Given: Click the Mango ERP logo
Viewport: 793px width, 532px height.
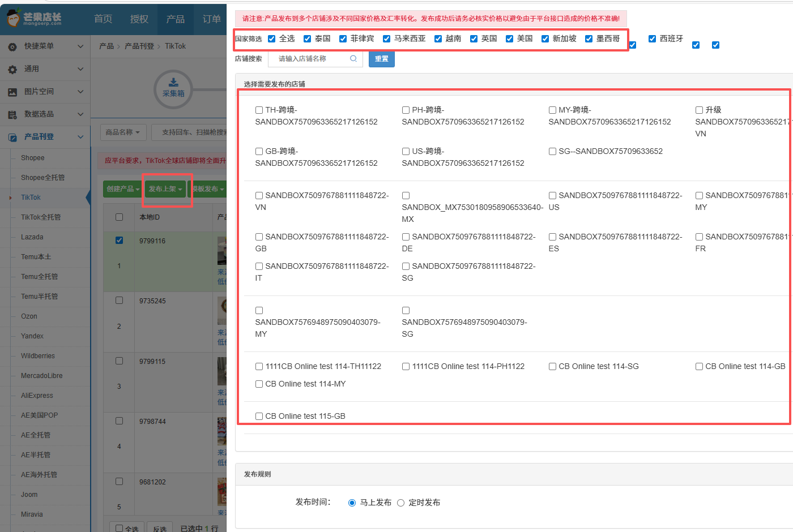Looking at the screenshot, I should (x=34, y=19).
